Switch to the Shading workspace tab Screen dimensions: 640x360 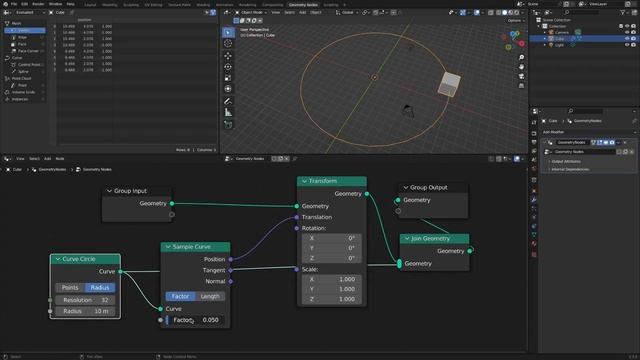click(x=203, y=4)
